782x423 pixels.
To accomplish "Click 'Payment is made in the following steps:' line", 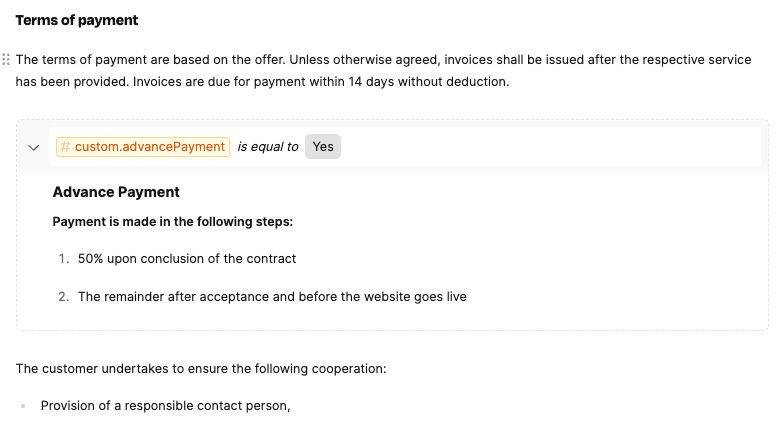I will 173,221.
